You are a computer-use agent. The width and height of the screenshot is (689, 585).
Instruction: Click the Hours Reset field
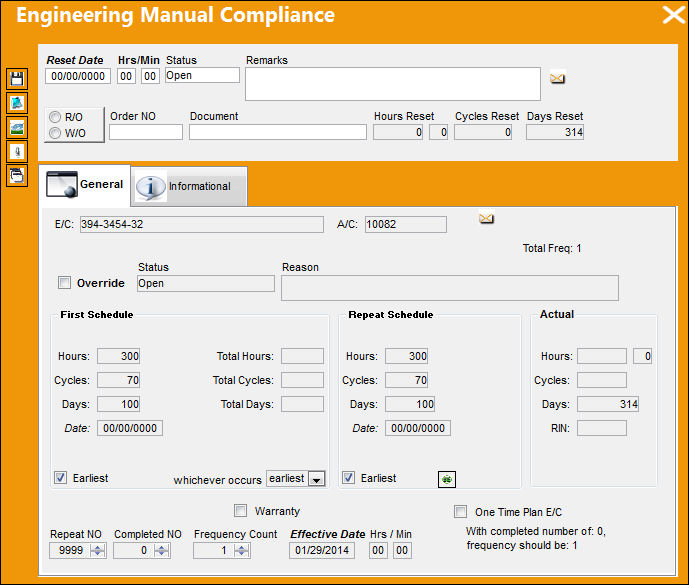(398, 132)
